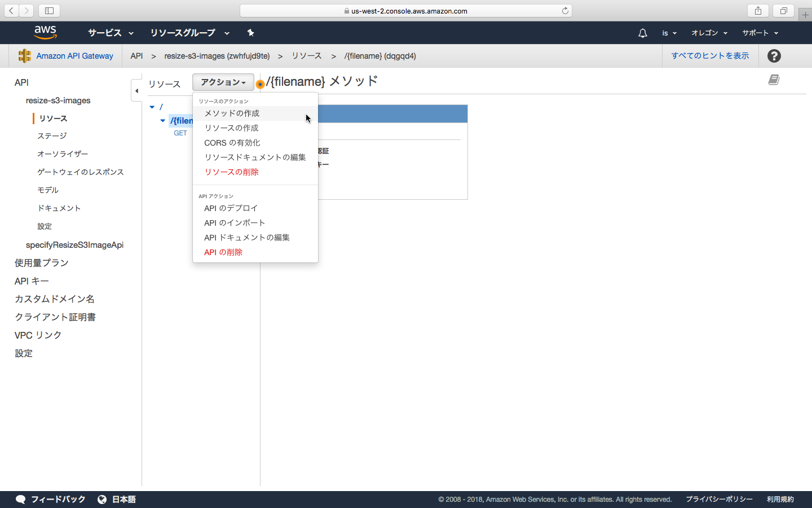Open 使用量プラン in the sidebar
The height and width of the screenshot is (508, 812).
(42, 263)
